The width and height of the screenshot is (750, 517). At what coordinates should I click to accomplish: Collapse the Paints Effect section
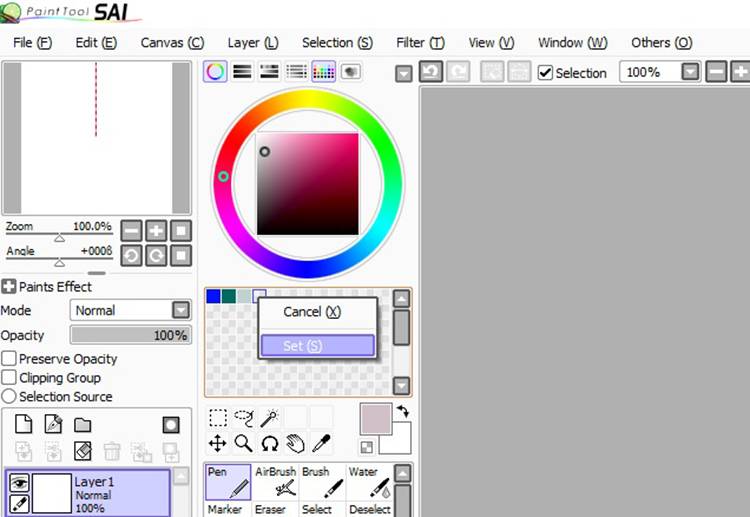[x=9, y=286]
